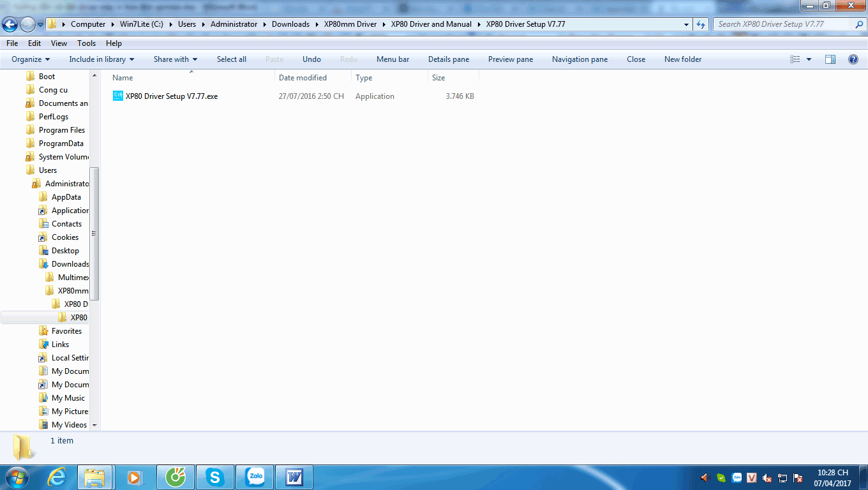Toggle the Navigation pane button
868x490 pixels.
coord(580,59)
